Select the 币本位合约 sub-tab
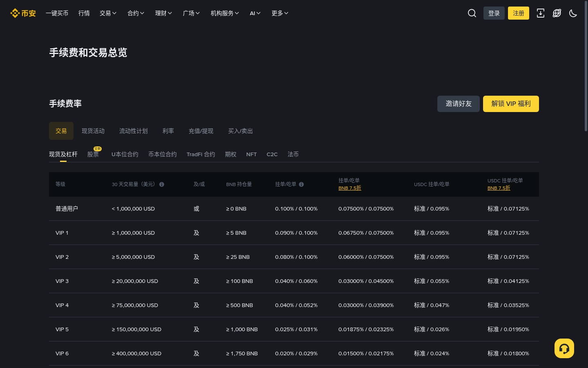Image resolution: width=588 pixels, height=368 pixels. (163, 154)
